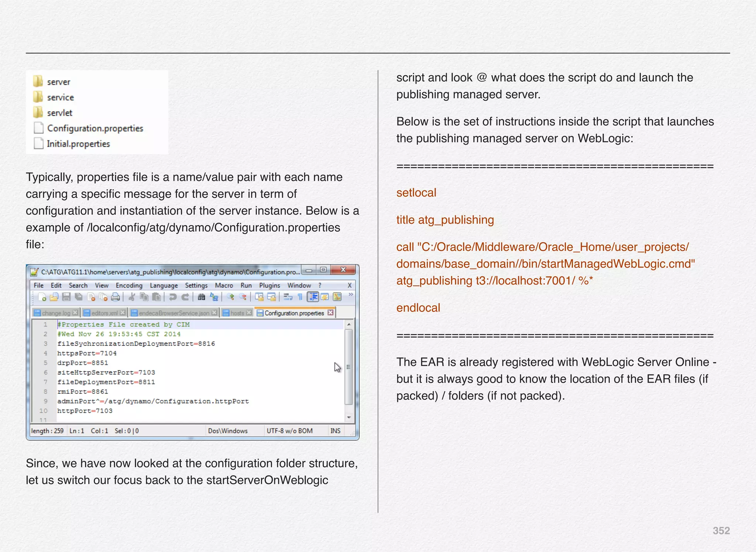Viewport: 756px width, 552px height.
Task: Click the Find binoculars icon
Action: click(x=201, y=297)
